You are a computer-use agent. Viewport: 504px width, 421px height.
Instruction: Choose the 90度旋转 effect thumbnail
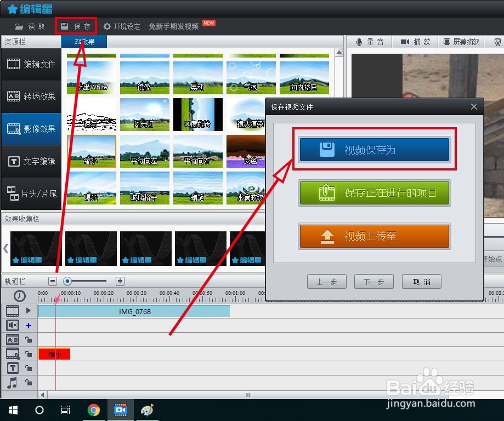[x=198, y=115]
